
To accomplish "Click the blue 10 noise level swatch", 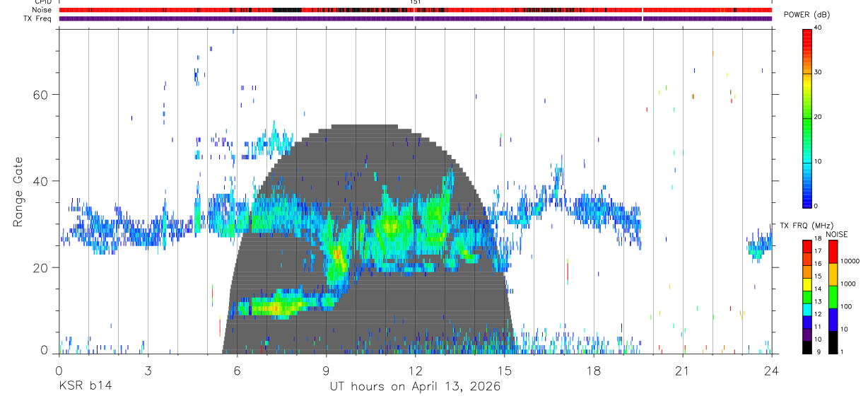I will [x=833, y=320].
